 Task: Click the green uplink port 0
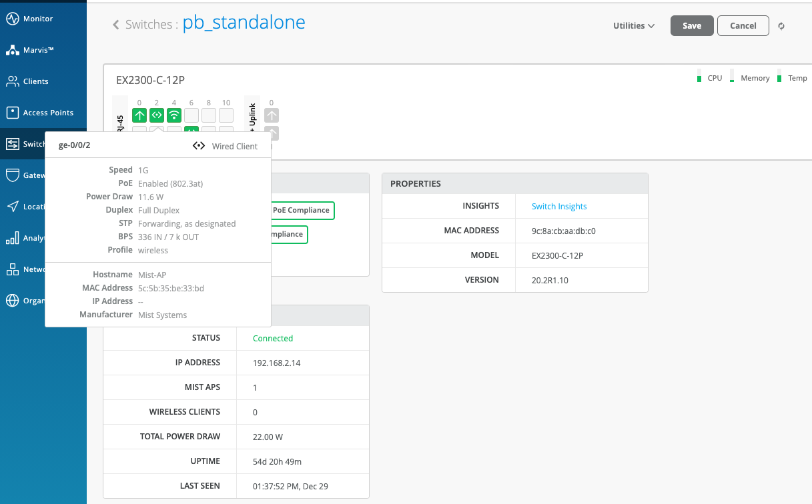(x=139, y=115)
